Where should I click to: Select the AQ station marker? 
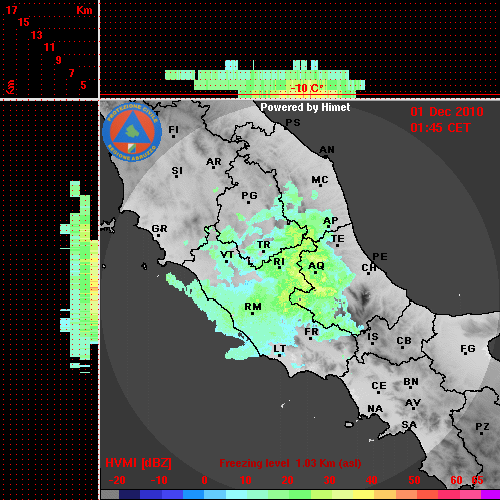point(316,273)
